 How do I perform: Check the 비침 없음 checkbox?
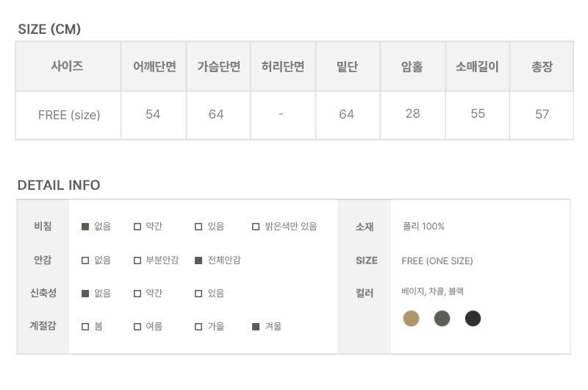tap(85, 227)
